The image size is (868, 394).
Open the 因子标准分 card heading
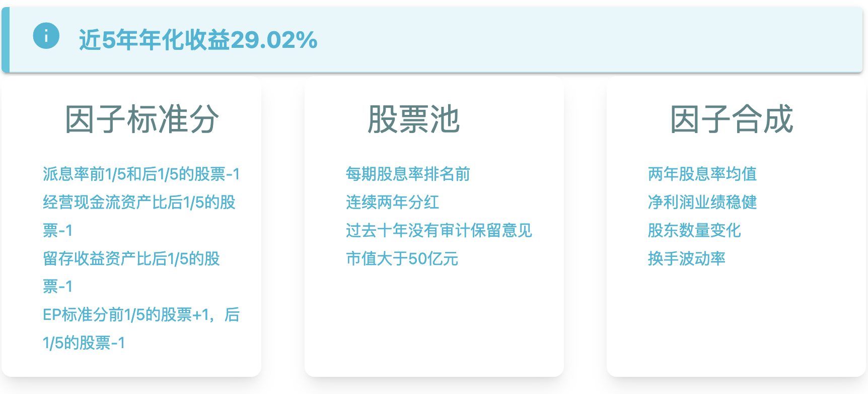tap(142, 119)
